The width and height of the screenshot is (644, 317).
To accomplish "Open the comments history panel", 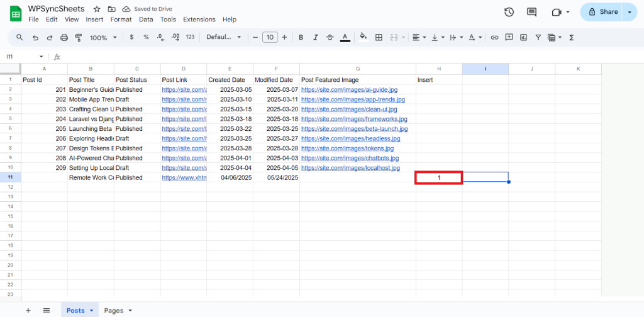I will [x=531, y=12].
